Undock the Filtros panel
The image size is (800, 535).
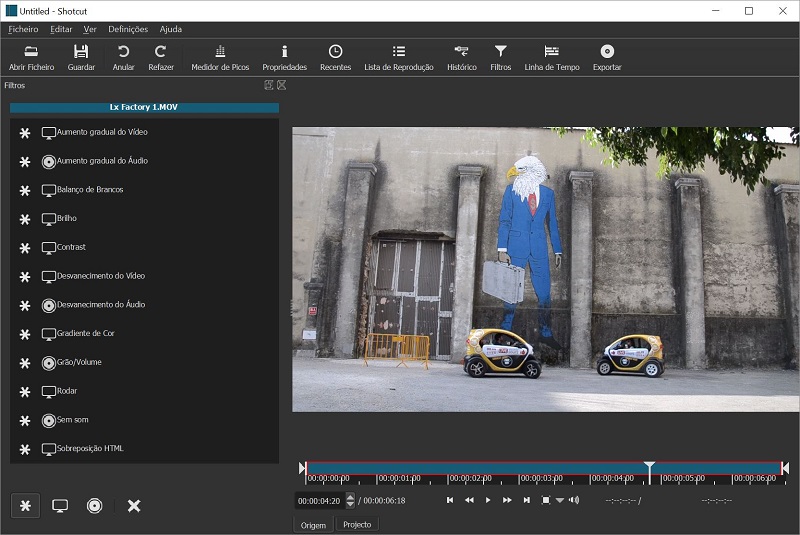269,85
